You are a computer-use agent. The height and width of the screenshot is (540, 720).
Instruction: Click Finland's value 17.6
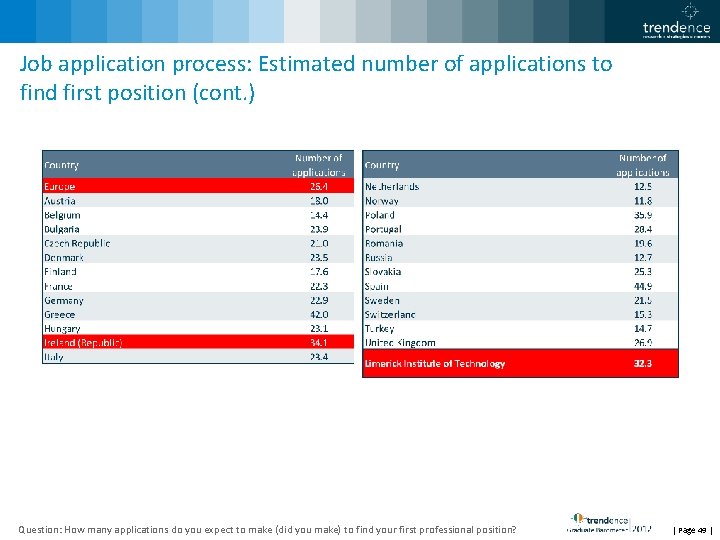coord(319,272)
